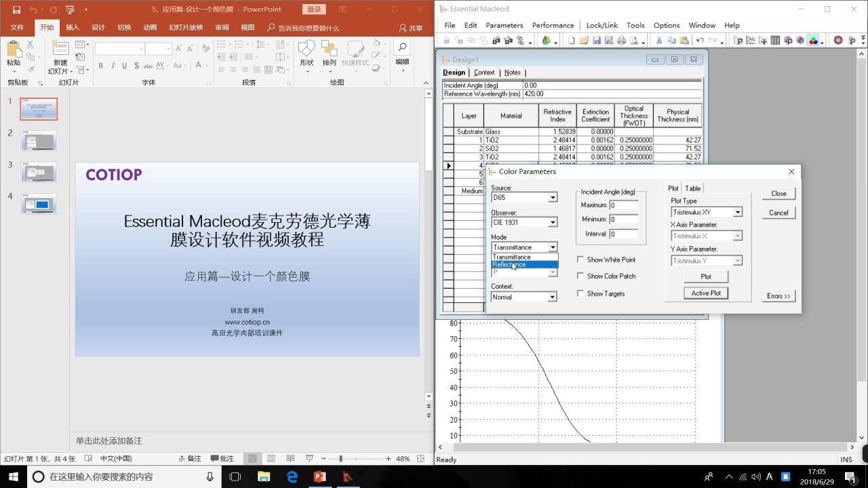
Task: Open the Performance menu
Action: (x=553, y=25)
